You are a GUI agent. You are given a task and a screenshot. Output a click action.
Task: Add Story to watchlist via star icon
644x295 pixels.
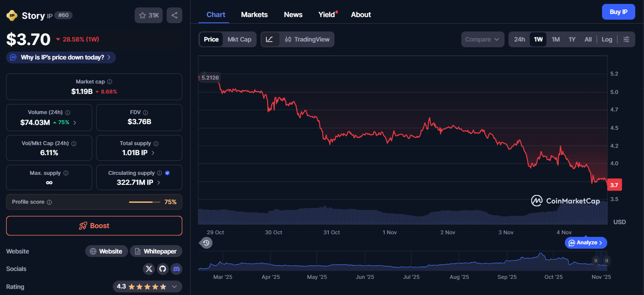142,15
